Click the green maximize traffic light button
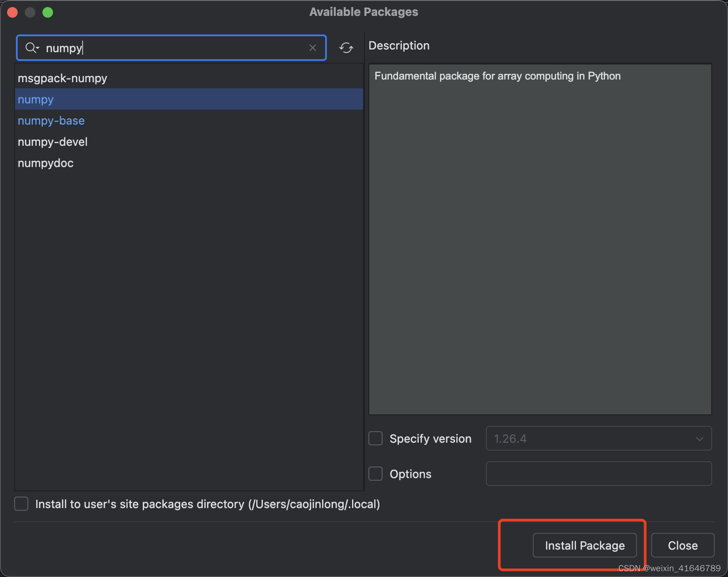This screenshot has height=577, width=728. 48,12
